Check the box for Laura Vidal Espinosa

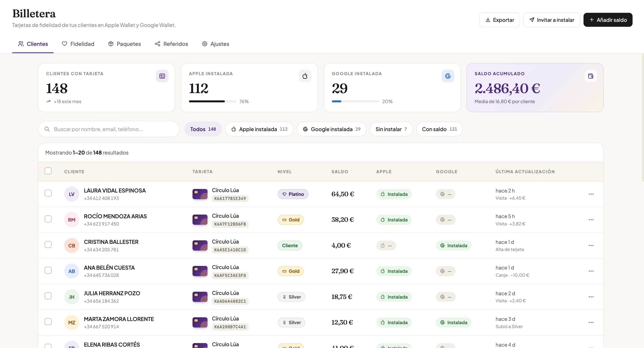tap(48, 193)
